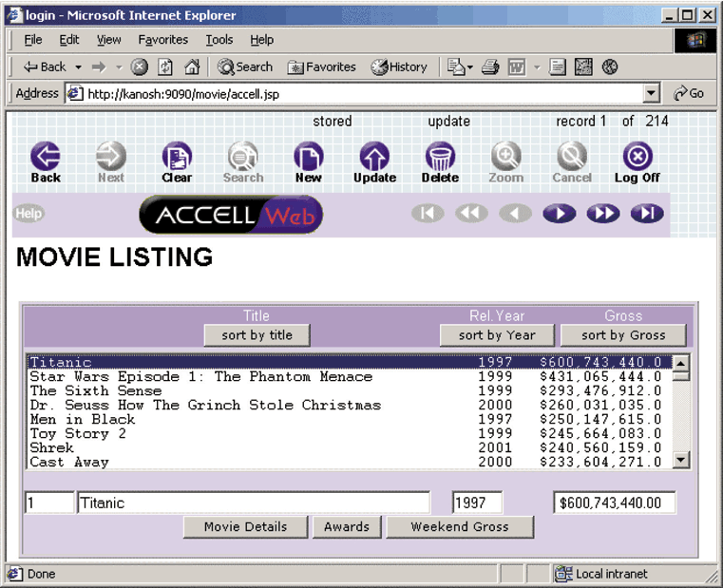The width and height of the screenshot is (723, 588).
Task: Open the History toolbar button
Action: coord(399,67)
